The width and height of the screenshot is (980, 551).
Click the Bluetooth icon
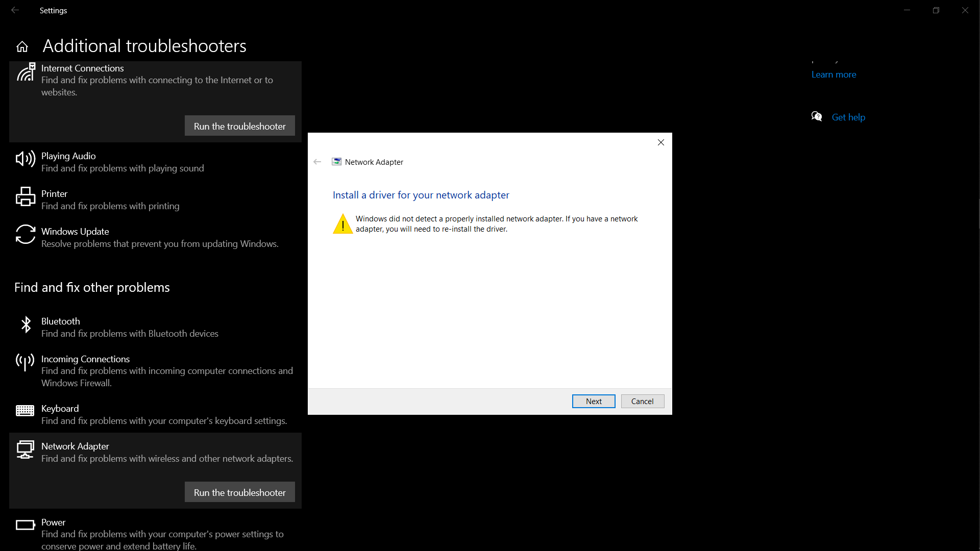[26, 324]
